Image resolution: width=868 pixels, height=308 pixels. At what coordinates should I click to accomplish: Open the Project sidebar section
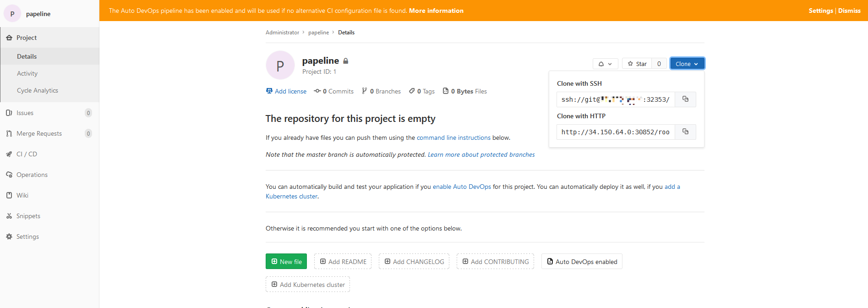(49, 38)
